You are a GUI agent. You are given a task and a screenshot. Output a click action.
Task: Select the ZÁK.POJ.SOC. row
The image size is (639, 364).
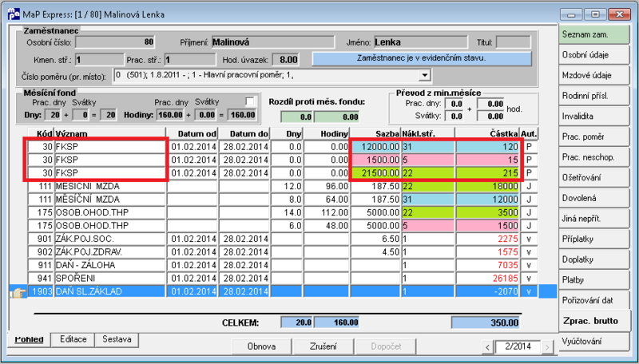pos(283,239)
